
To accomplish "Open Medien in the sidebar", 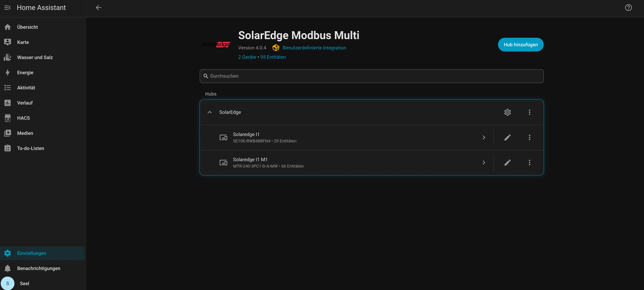I will coord(42,133).
